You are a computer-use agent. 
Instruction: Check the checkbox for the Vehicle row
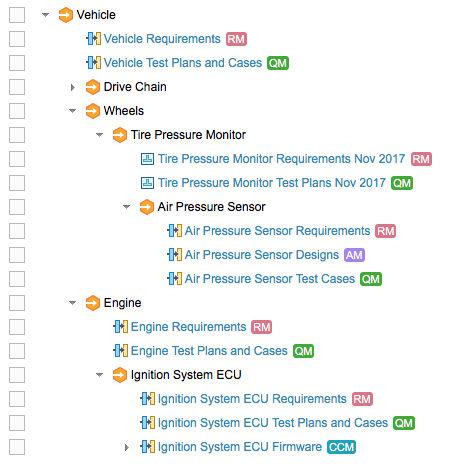(x=17, y=15)
